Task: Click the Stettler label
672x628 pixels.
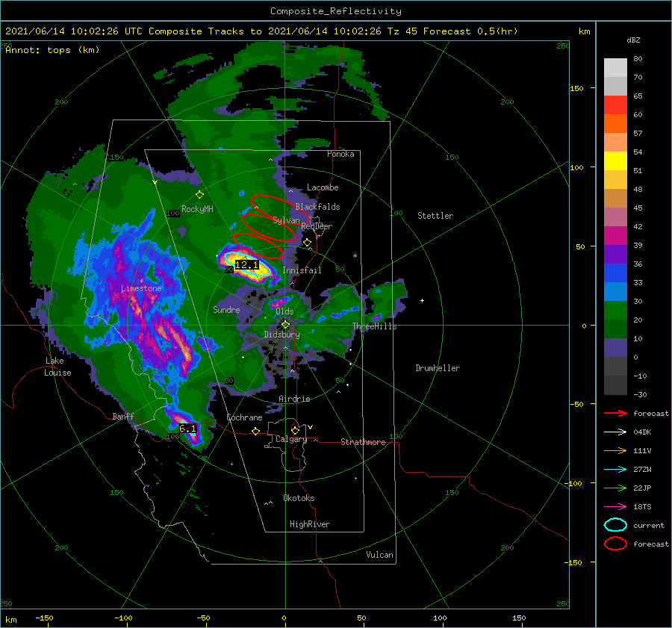Action: [x=435, y=216]
